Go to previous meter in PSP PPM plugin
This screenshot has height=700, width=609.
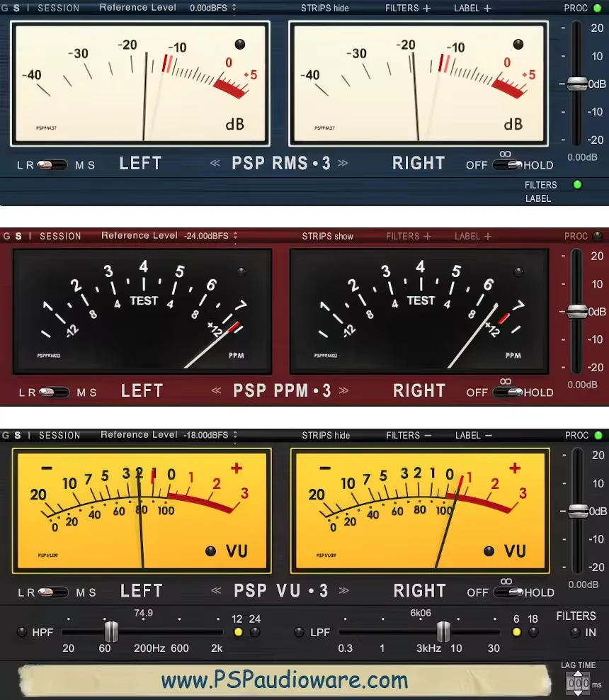click(217, 390)
